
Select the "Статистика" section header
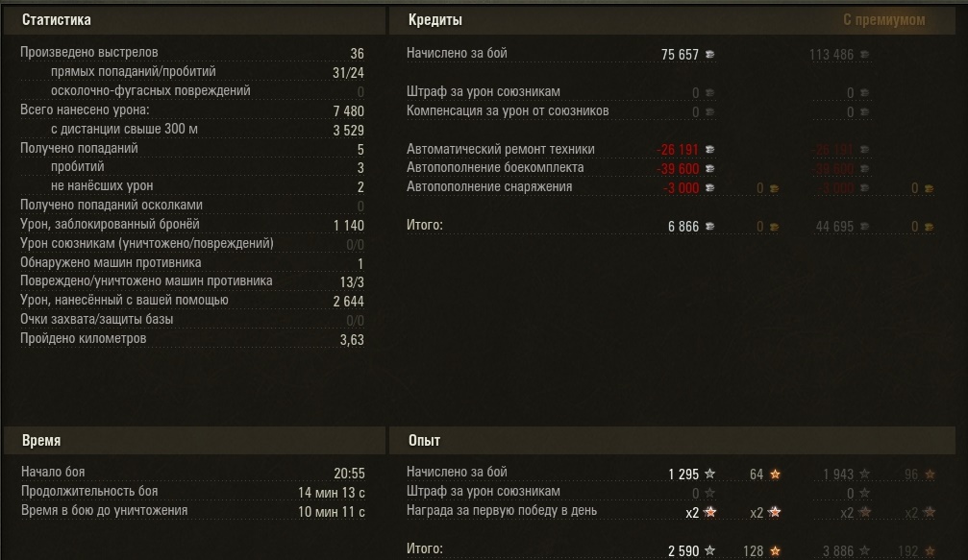(58, 19)
